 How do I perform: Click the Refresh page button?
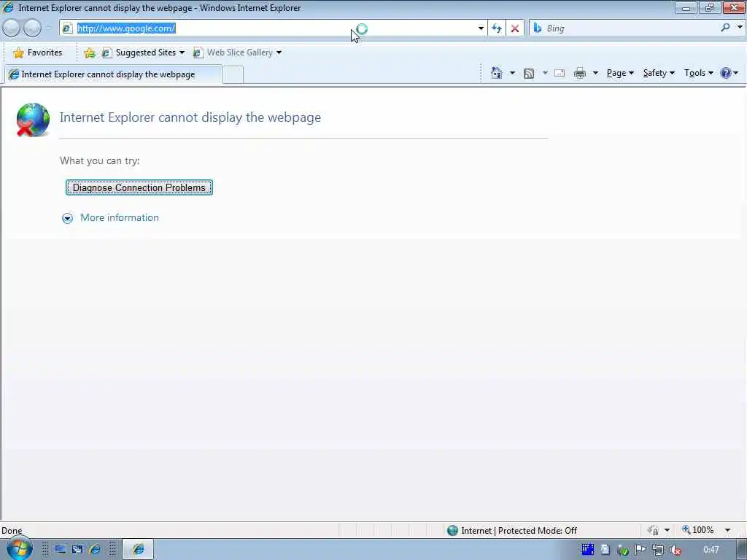point(496,28)
